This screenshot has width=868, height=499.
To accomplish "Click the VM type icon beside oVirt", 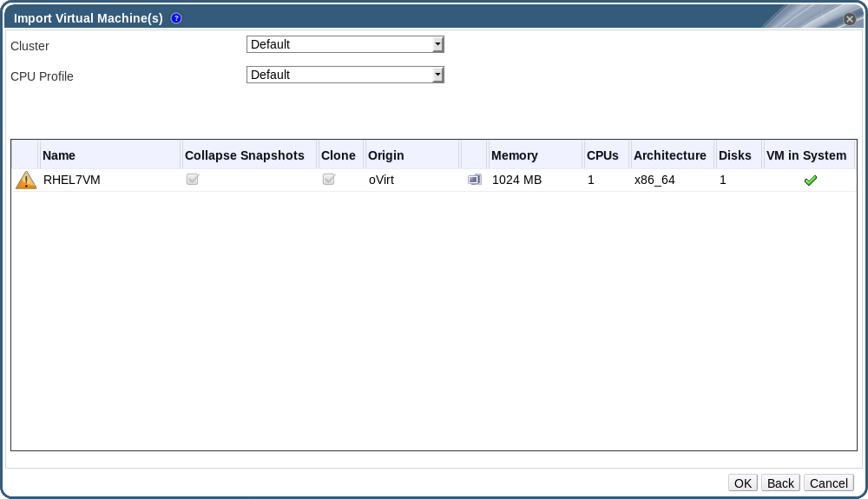I will [474, 180].
